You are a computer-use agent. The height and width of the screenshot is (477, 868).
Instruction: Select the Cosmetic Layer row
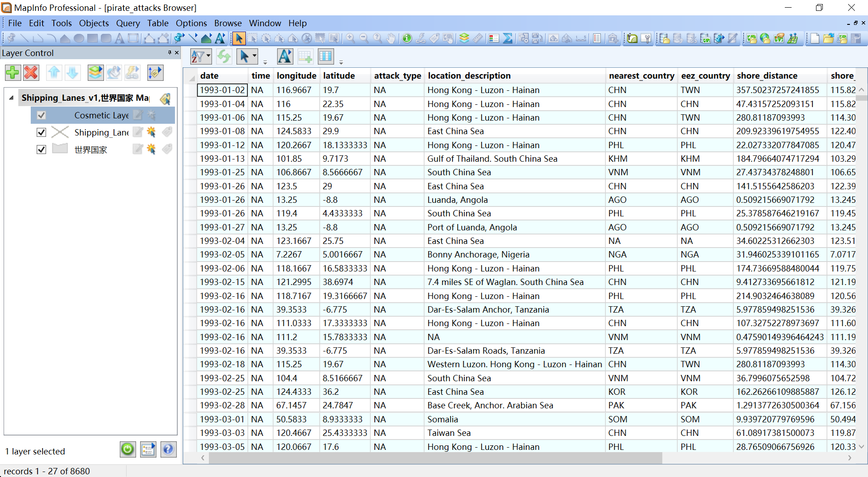coord(103,115)
